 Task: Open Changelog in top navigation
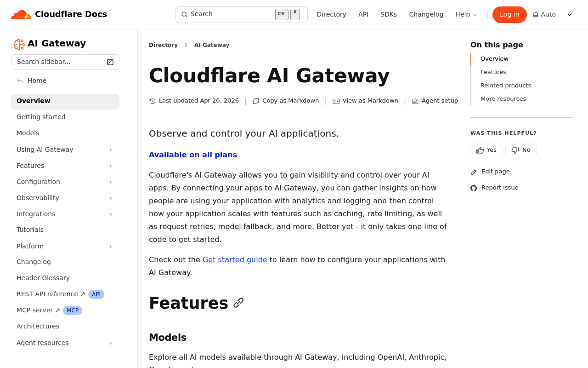pos(426,14)
